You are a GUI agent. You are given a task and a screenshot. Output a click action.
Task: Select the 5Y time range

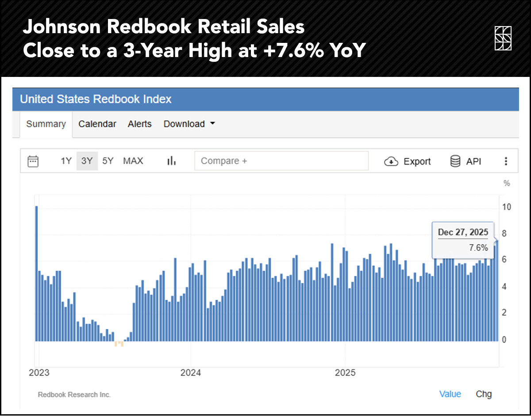[108, 161]
